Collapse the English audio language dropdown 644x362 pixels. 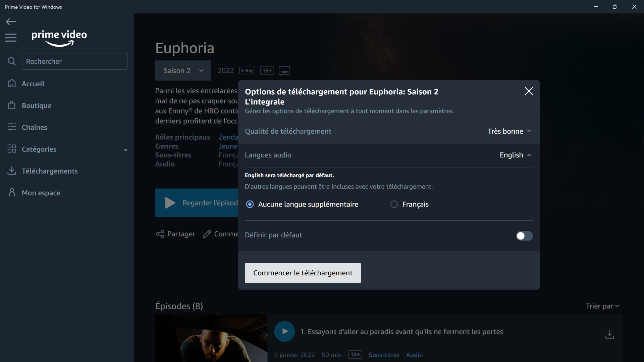coord(516,155)
